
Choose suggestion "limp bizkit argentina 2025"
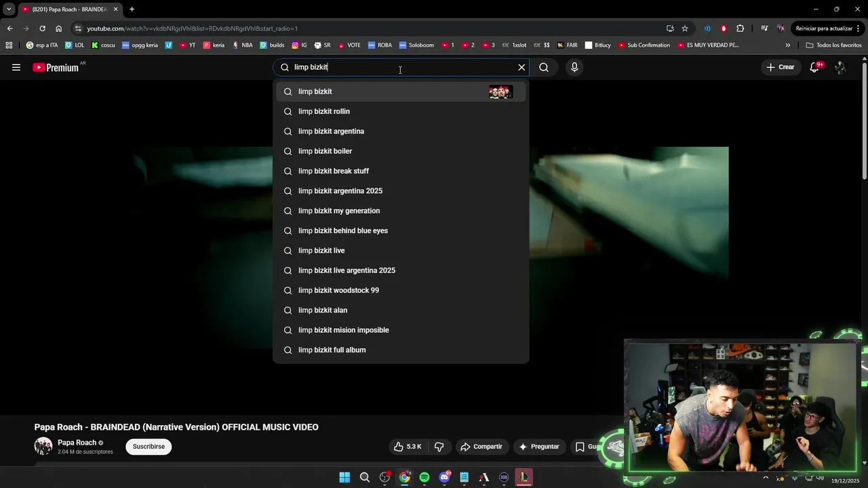pyautogui.click(x=401, y=191)
